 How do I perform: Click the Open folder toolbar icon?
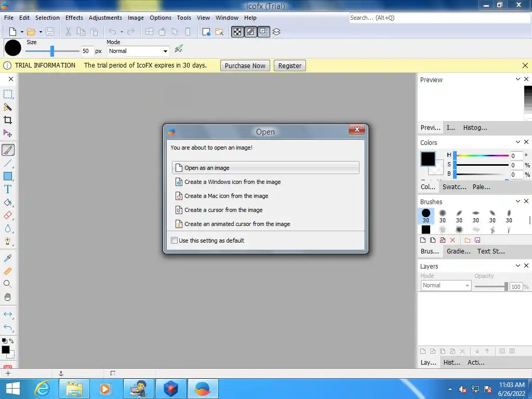[31, 32]
